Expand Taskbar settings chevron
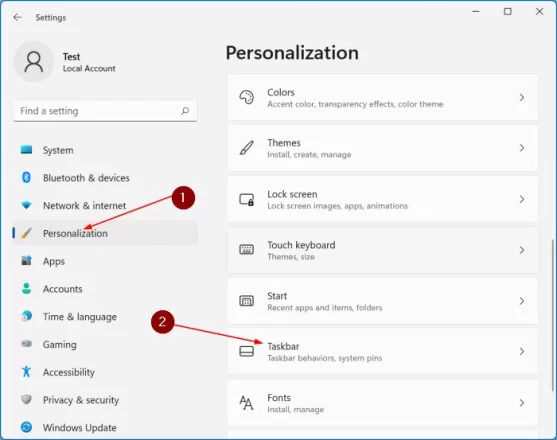The width and height of the screenshot is (557, 440). [521, 352]
